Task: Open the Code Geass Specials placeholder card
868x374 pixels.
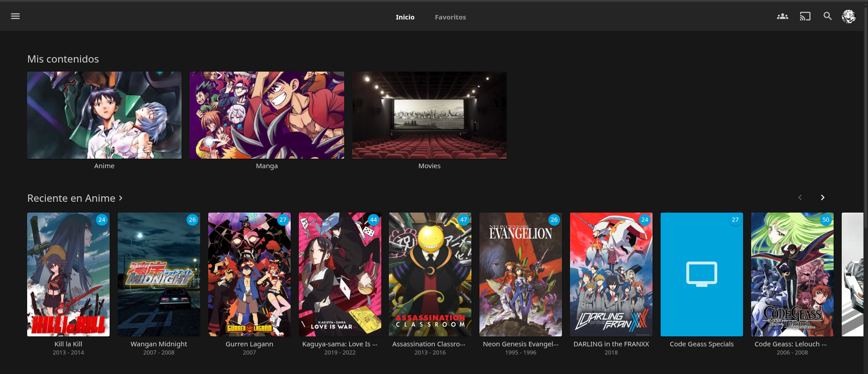Action: click(x=702, y=275)
